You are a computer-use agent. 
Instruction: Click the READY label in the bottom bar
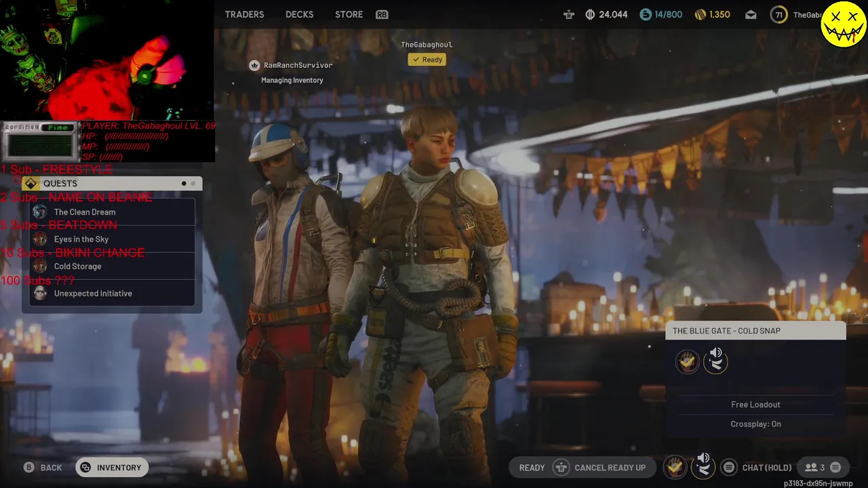pyautogui.click(x=532, y=468)
